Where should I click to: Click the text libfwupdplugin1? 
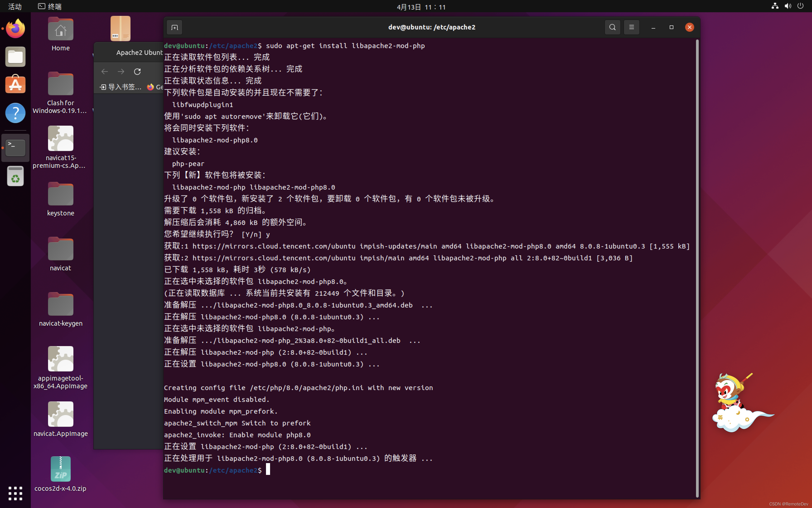coord(203,105)
